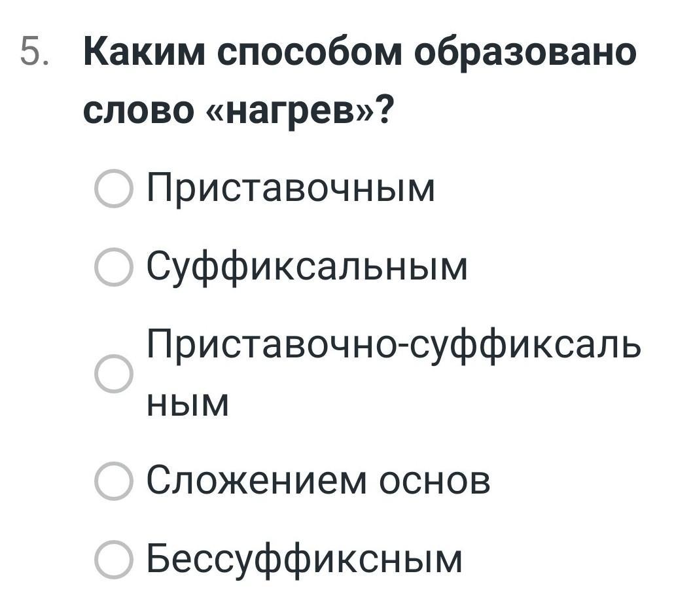Pick the Сложением основ radio button
The image size is (693, 616).
pos(114,481)
